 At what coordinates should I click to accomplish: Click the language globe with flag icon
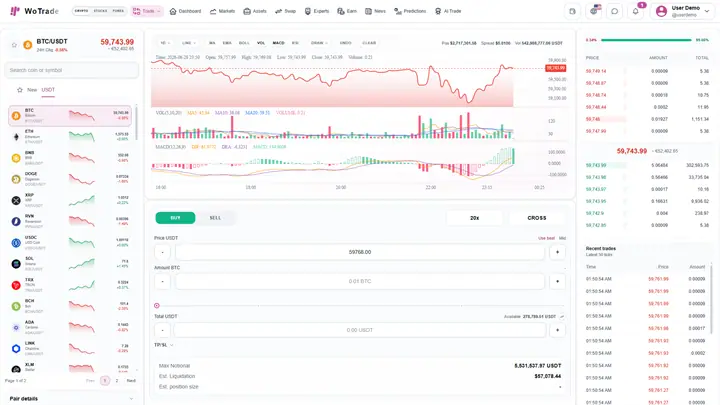pos(594,11)
